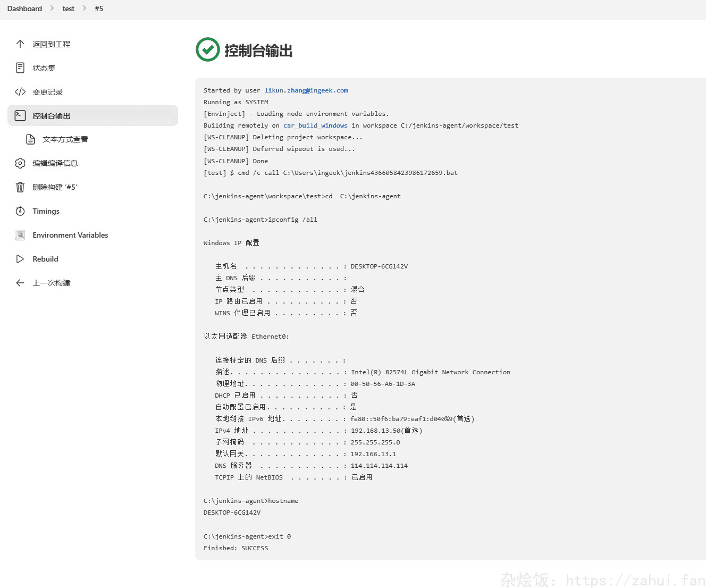Click the 变更记录 code brackets icon

pos(20,92)
